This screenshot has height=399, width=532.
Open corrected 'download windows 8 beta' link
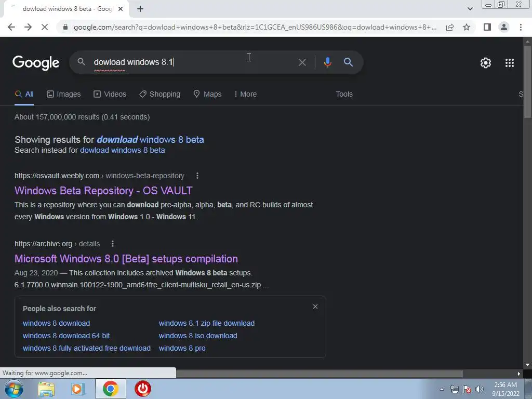point(150,140)
